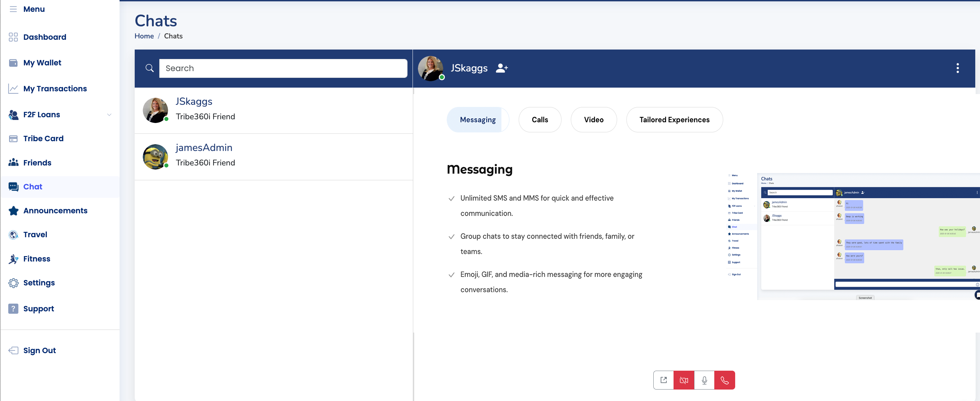Select the My Wallet sidebar icon
Screen dimensions: 980x401
tap(13, 62)
